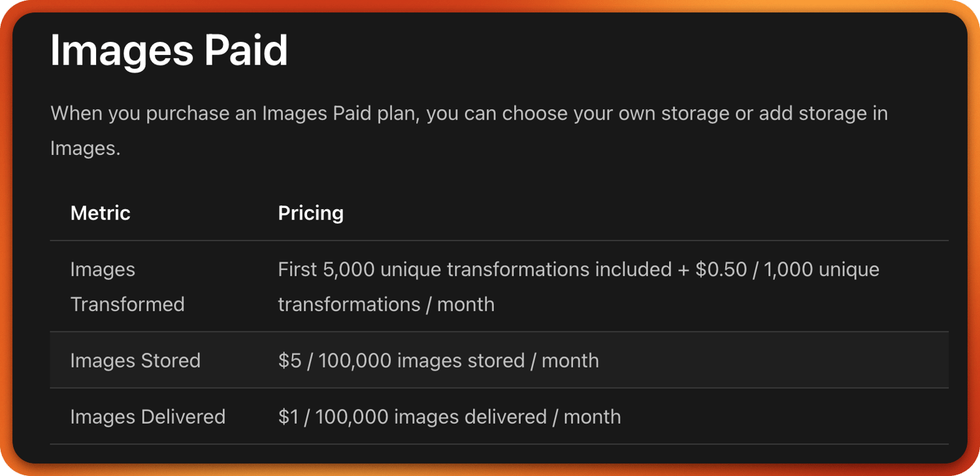Viewport: 980px width, 476px height.
Task: Select the "Metric" column header
Action: [100, 213]
